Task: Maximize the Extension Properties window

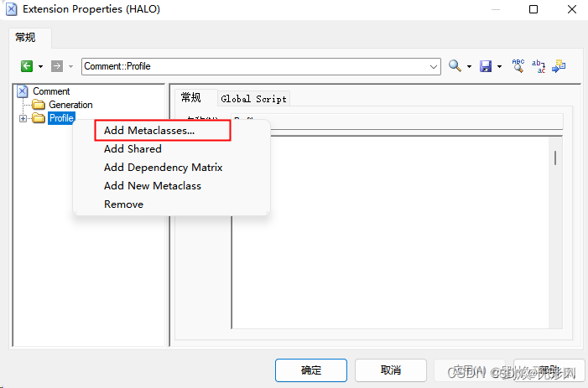Action: (533, 9)
